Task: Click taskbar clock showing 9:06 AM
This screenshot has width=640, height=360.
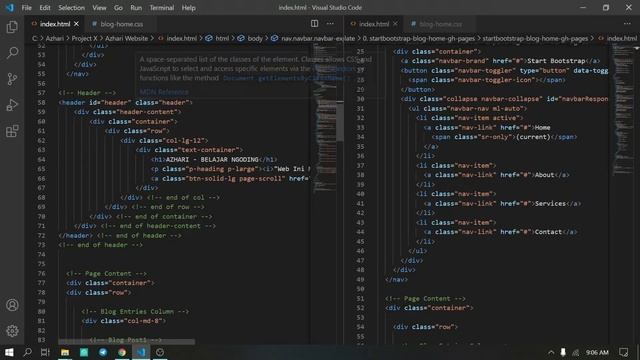Action: coord(597,352)
